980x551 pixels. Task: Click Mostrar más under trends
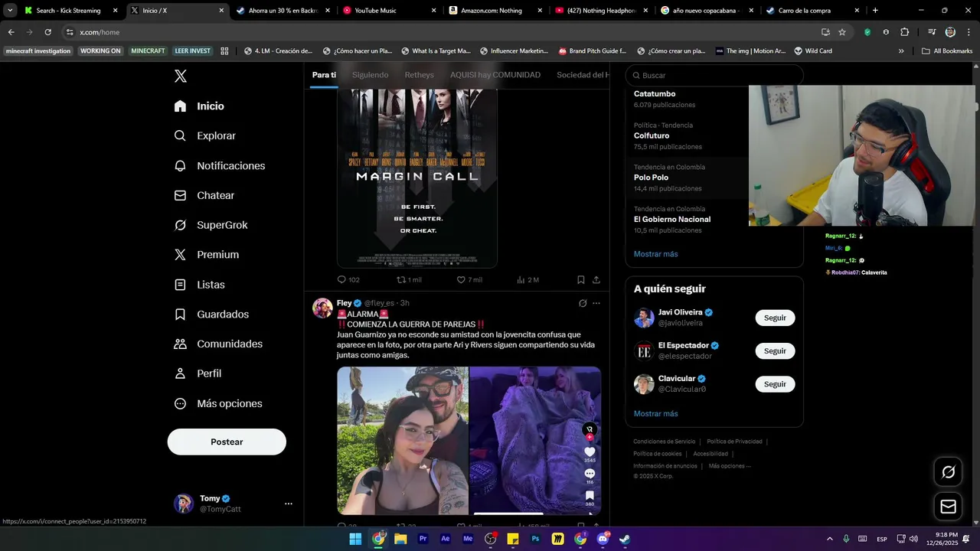[655, 254]
